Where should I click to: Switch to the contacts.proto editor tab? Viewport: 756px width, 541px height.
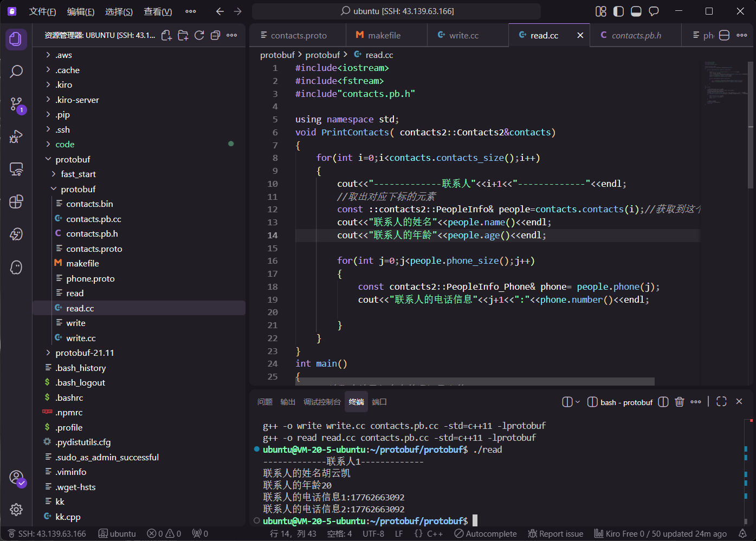pyautogui.click(x=298, y=35)
